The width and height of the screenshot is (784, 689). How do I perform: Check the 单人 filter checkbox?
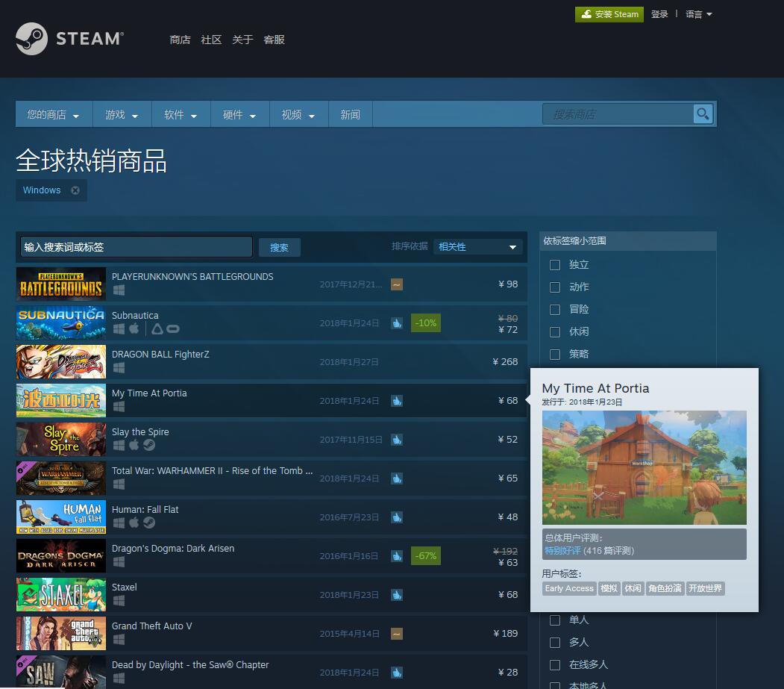pos(555,620)
